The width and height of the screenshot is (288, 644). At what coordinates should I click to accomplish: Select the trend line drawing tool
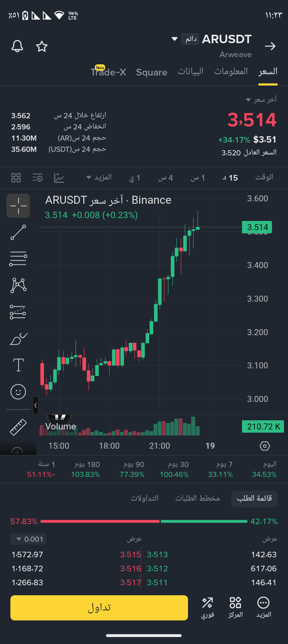18,233
